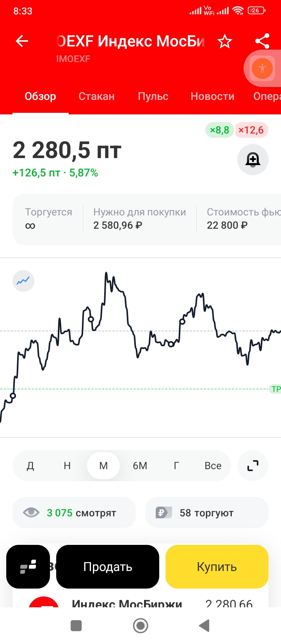Tap the TP marker on the chart
The image size is (281, 644).
tap(276, 389)
